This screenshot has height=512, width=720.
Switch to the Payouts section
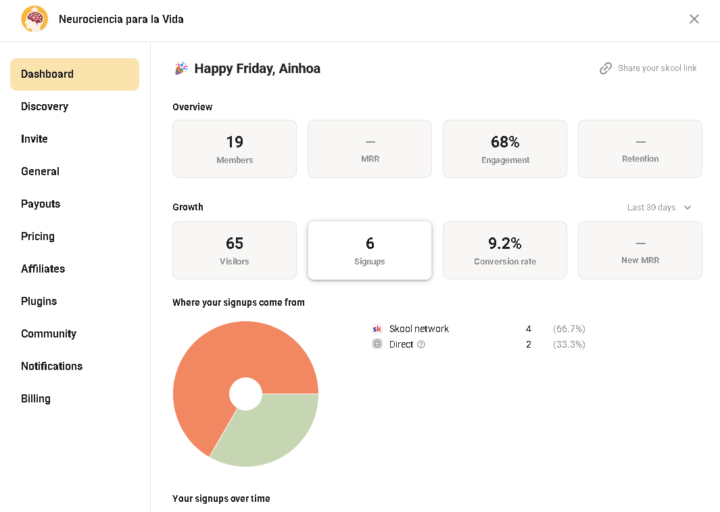pos(40,204)
